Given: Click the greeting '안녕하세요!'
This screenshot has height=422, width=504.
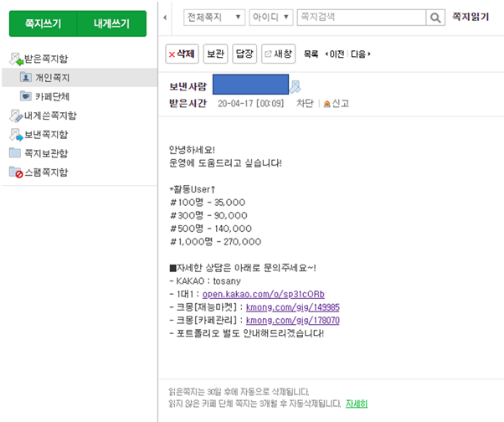Looking at the screenshot, I should (192, 150).
